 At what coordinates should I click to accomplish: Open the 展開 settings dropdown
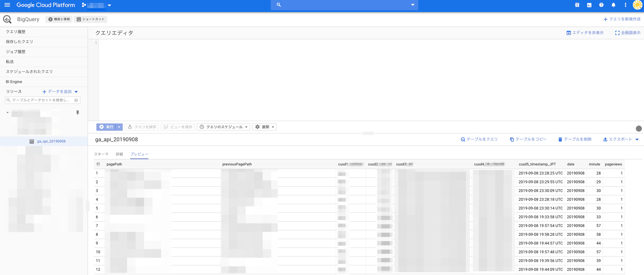coord(264,127)
